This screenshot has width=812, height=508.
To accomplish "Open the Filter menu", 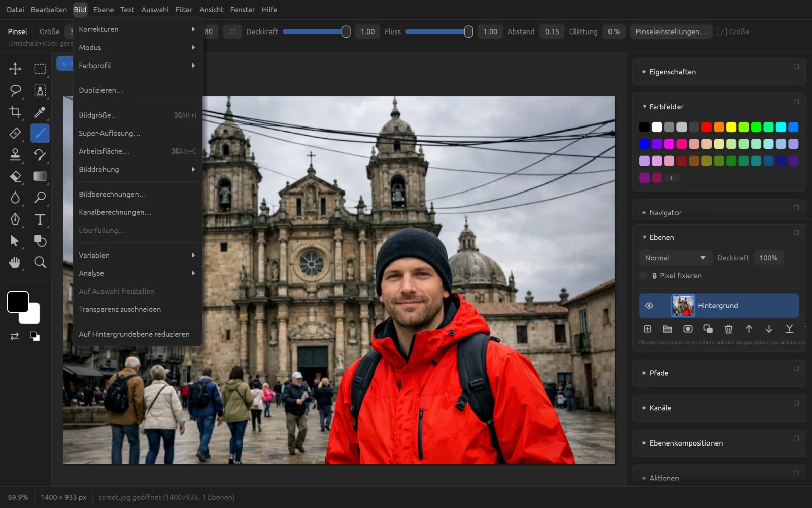I will tap(184, 10).
